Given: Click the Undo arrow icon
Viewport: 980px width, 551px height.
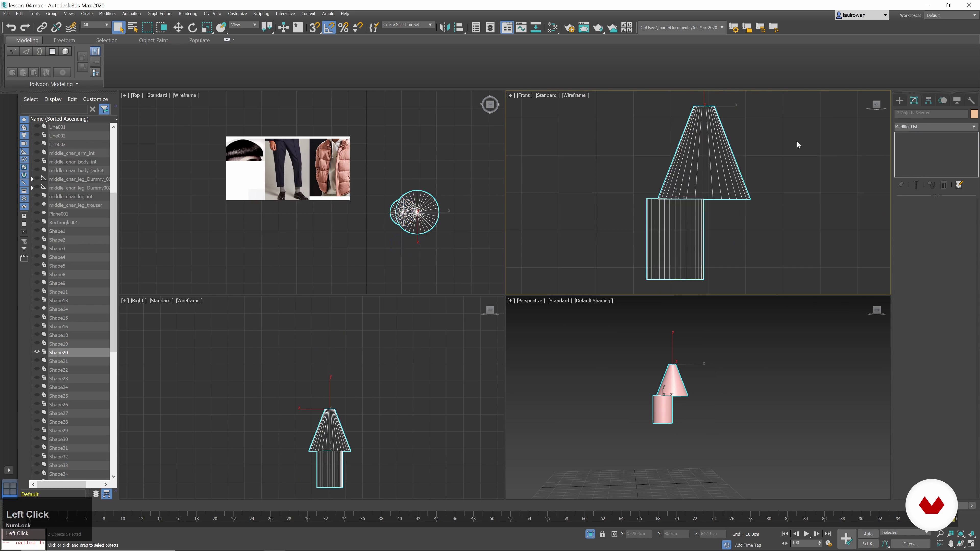Looking at the screenshot, I should tap(11, 27).
